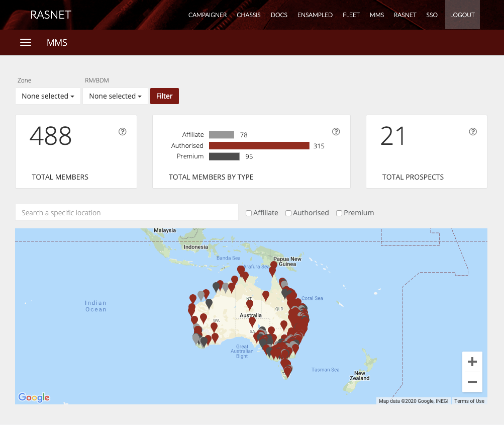Open CAMPAIGNER in the top navigation
The width and height of the screenshot is (504, 425).
pyautogui.click(x=208, y=15)
